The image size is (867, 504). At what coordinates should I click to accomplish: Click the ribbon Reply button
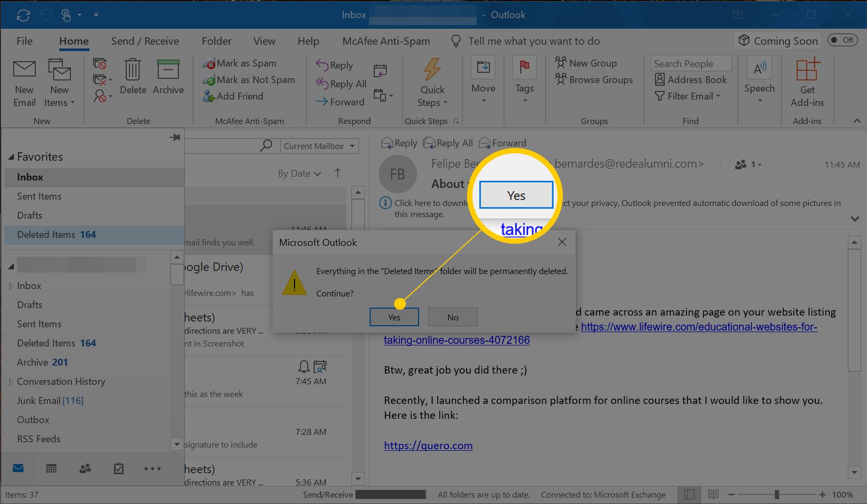(x=334, y=65)
